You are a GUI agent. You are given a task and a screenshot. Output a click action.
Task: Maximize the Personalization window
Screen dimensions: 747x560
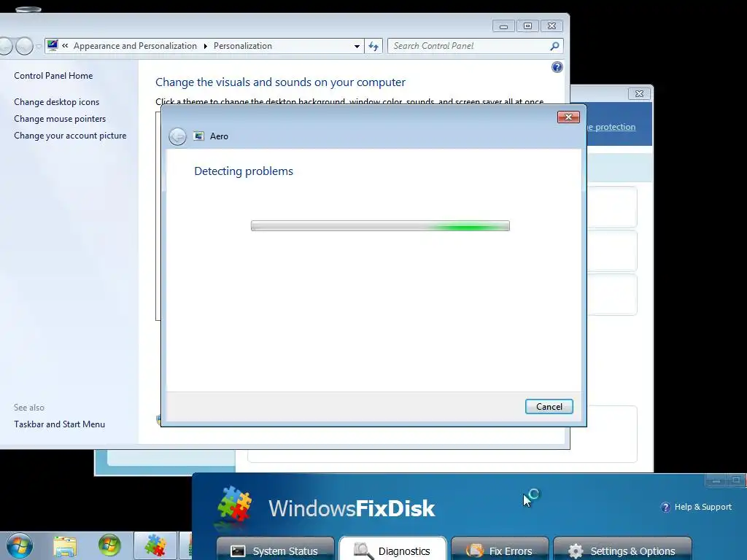click(527, 26)
